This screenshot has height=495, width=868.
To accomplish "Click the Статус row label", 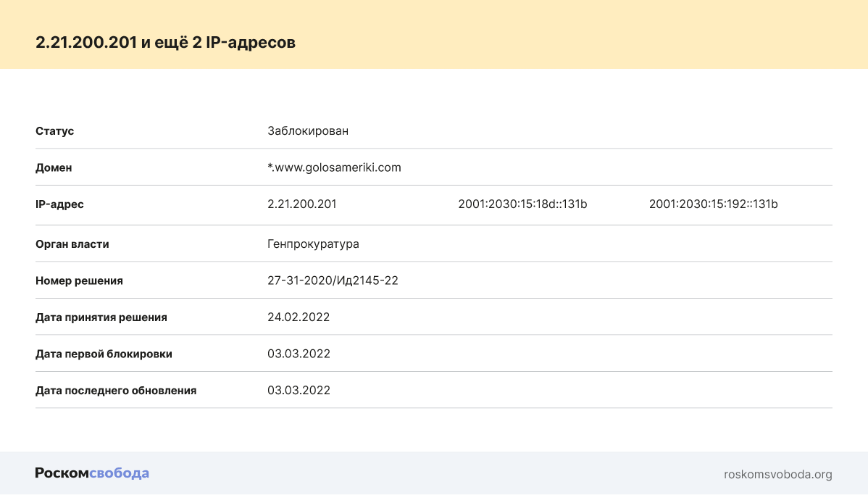I will [54, 131].
